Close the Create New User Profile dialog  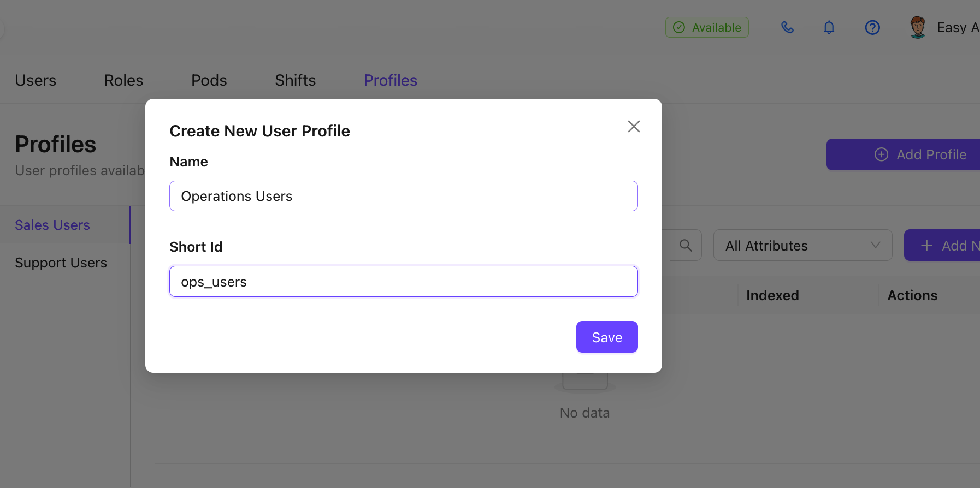click(634, 127)
